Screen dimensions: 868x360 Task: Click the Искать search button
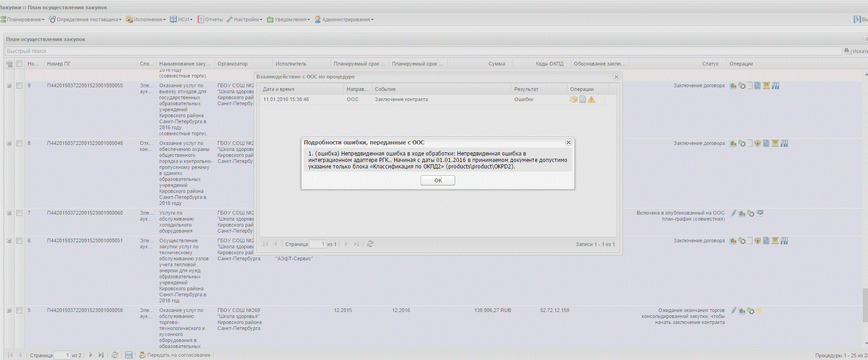[x=856, y=51]
